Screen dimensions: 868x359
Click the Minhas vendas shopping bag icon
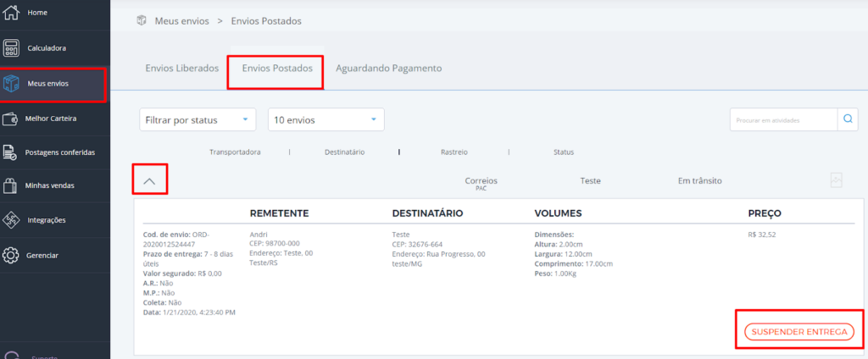(x=9, y=186)
